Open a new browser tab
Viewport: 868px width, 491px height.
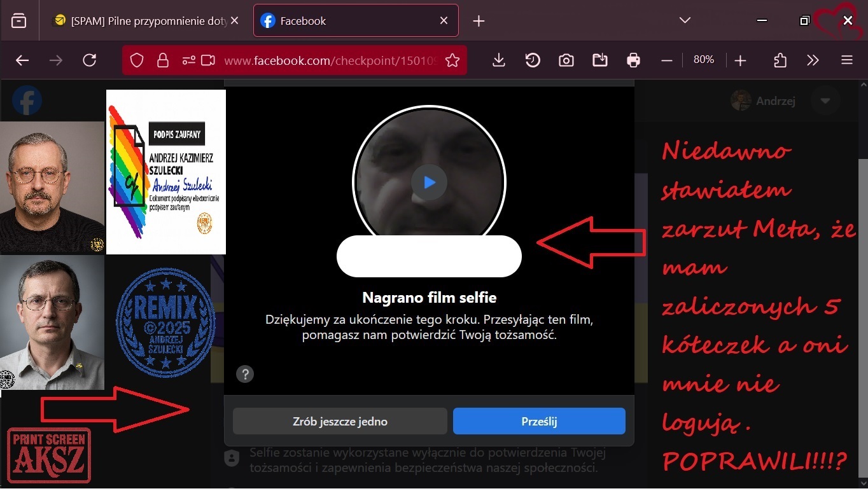(479, 21)
